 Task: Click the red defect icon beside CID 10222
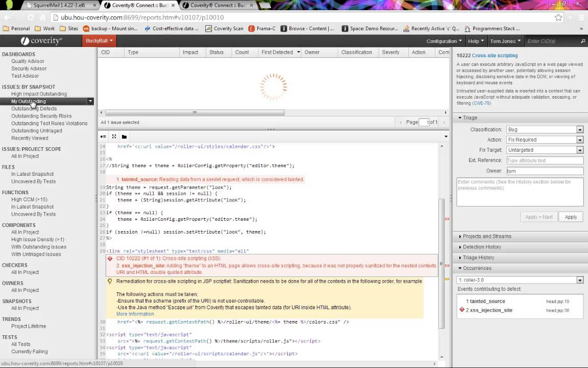coord(110,258)
